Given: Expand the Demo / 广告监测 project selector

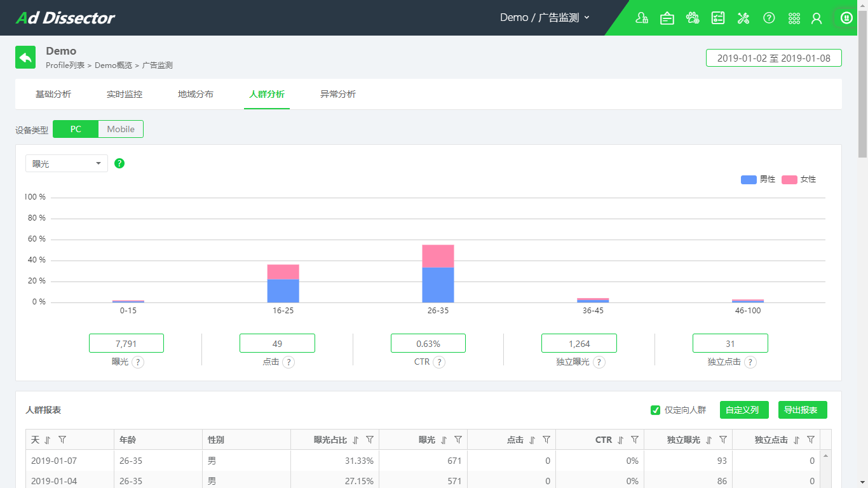Looking at the screenshot, I should [545, 18].
